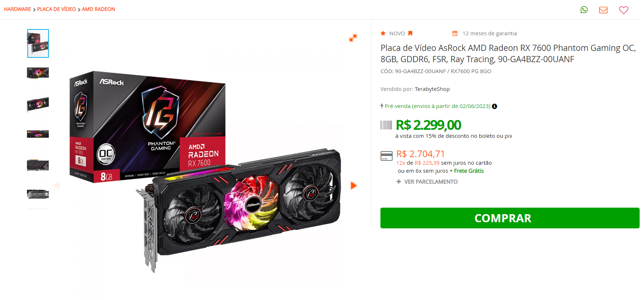644x300 pixels.
Task: Click the boleto barcode icon
Action: click(x=386, y=125)
